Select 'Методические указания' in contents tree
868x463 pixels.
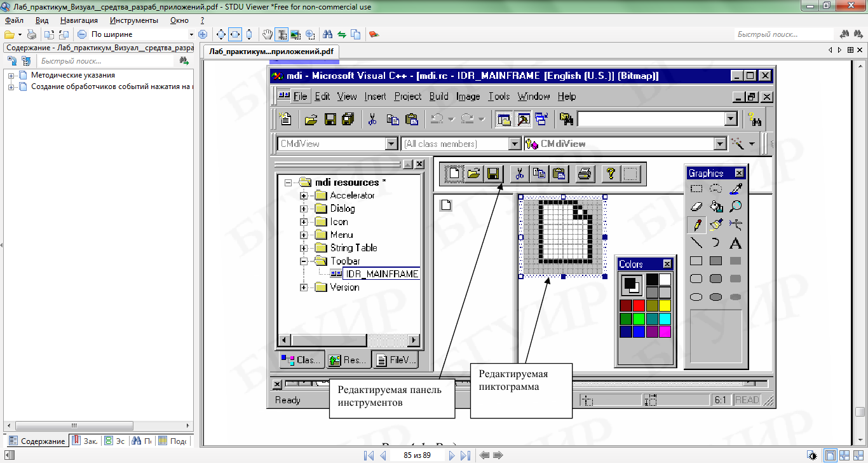(x=73, y=75)
